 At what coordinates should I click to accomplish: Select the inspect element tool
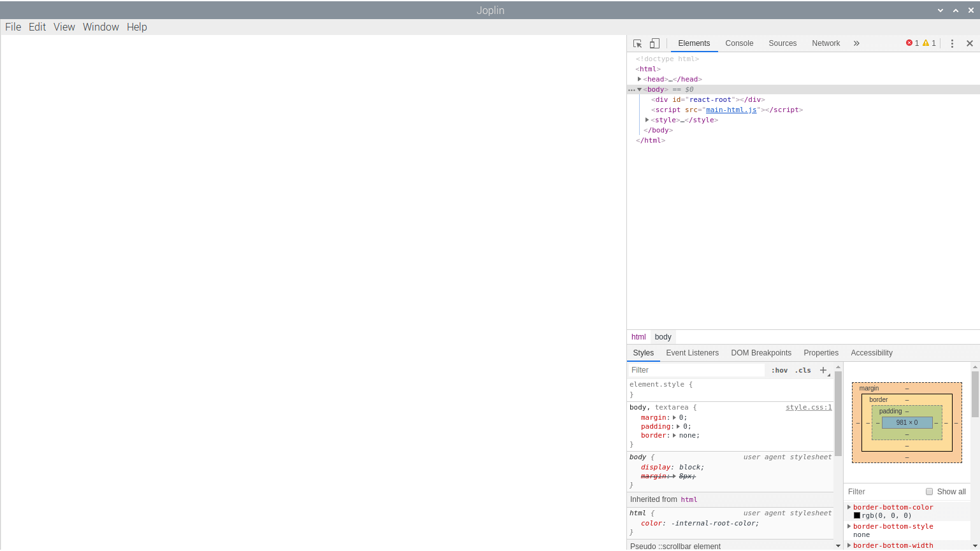(637, 43)
